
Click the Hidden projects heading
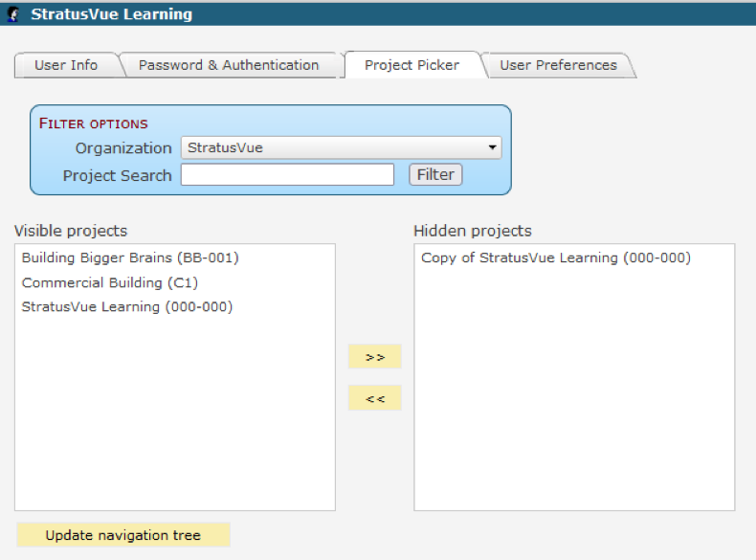click(473, 231)
